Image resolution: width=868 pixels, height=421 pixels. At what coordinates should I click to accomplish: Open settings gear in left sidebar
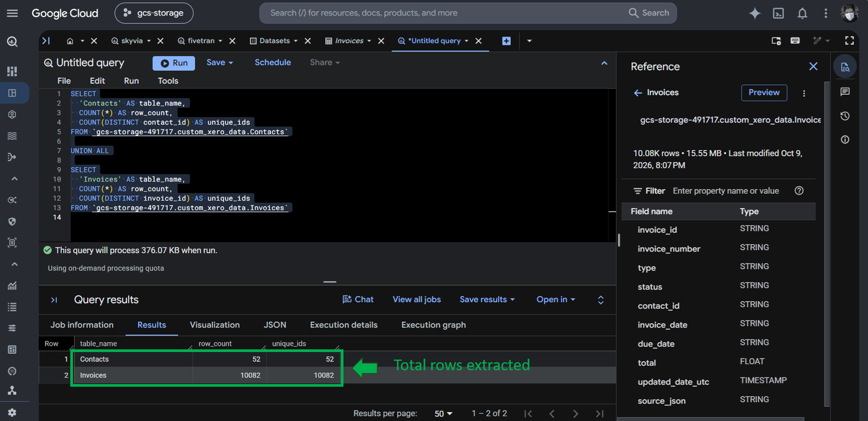[12, 413]
